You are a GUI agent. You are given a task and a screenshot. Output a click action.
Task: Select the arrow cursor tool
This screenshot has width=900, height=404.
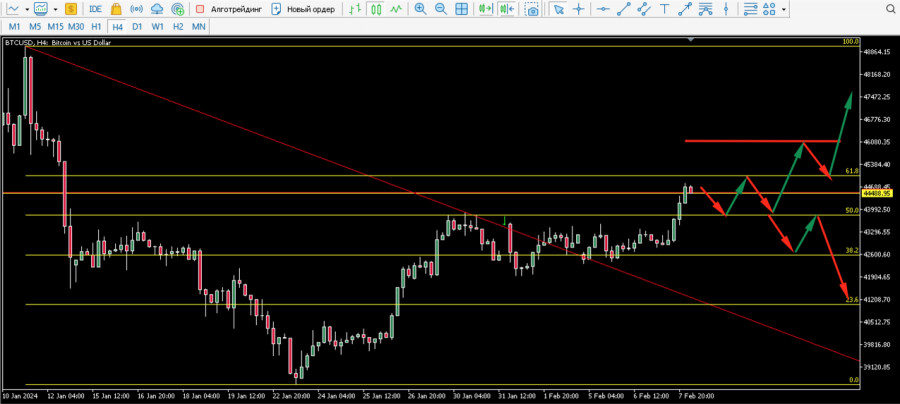558,9
